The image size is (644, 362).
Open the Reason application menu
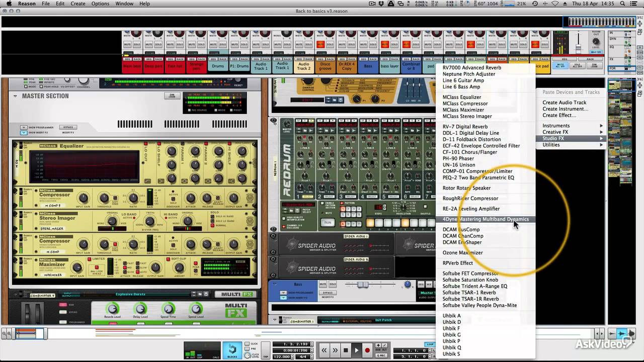click(x=27, y=4)
